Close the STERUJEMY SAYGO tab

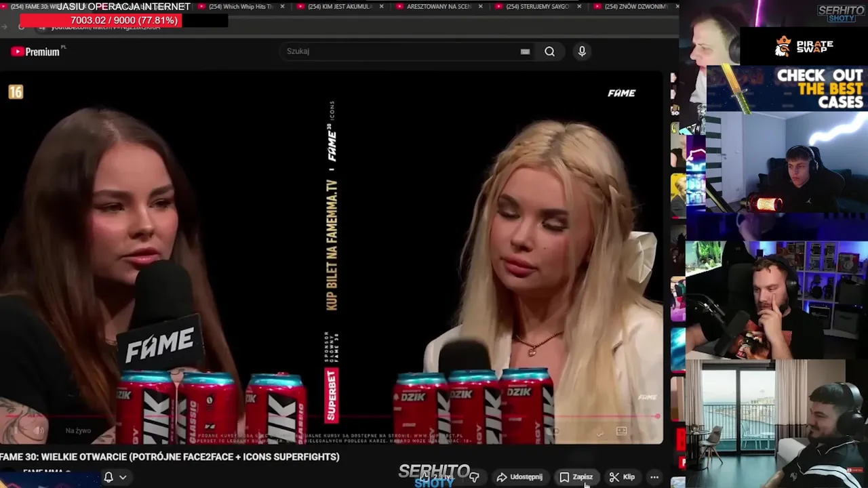579,7
